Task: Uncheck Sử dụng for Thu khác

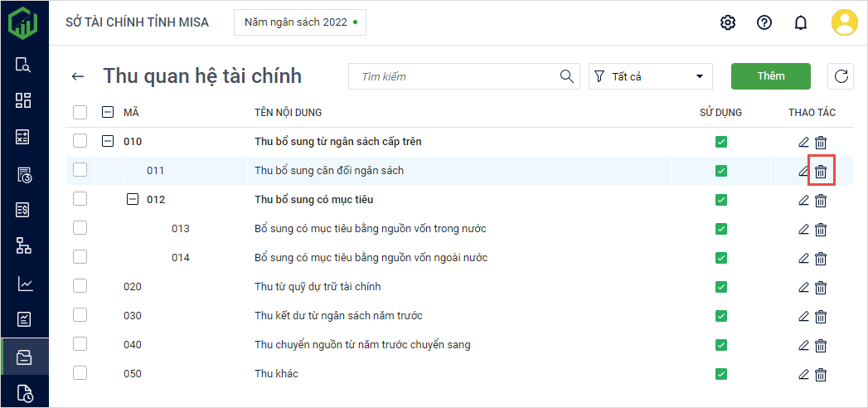Action: 721,374
